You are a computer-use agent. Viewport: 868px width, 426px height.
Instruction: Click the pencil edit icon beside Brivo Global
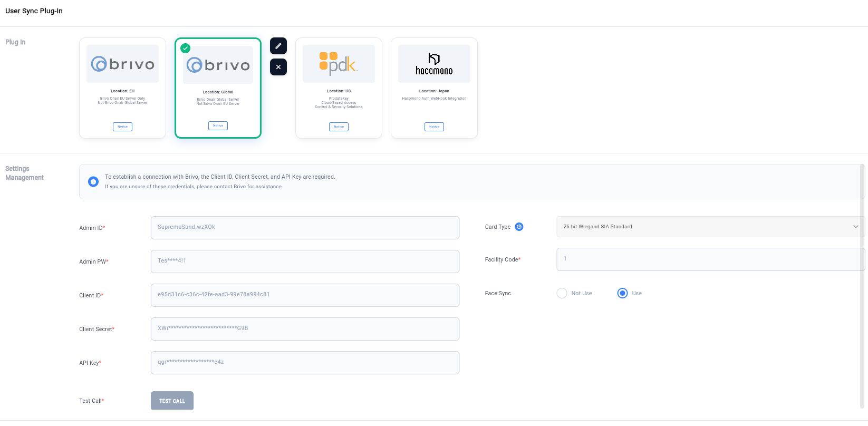click(278, 46)
